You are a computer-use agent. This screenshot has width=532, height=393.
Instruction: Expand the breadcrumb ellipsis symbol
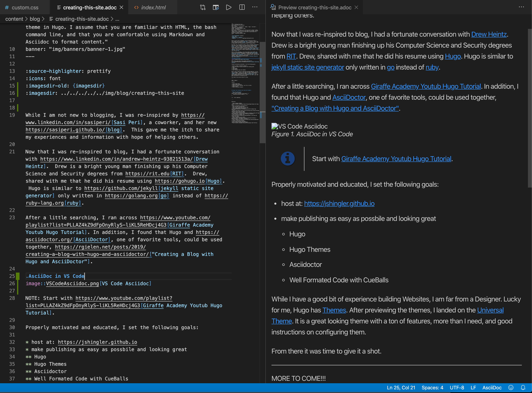117,19
